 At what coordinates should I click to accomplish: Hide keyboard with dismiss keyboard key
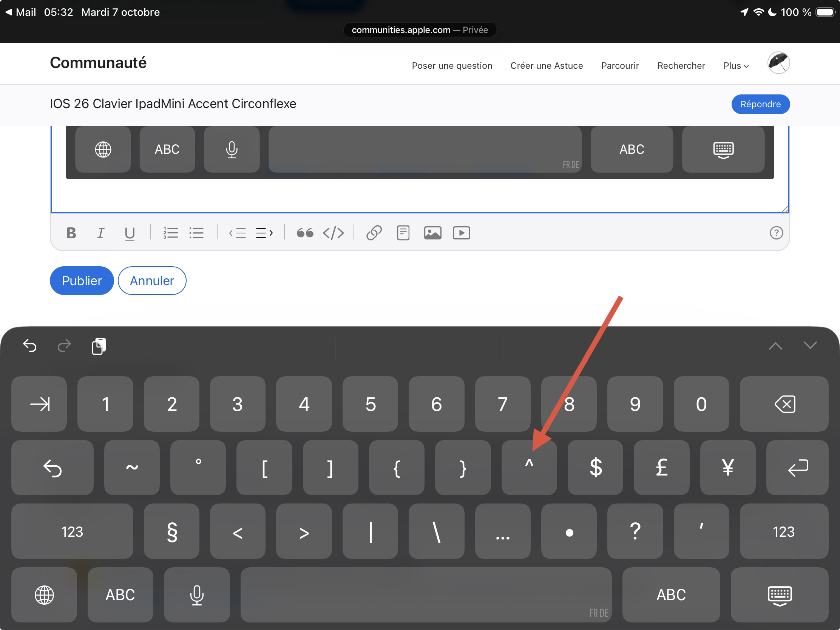779,594
